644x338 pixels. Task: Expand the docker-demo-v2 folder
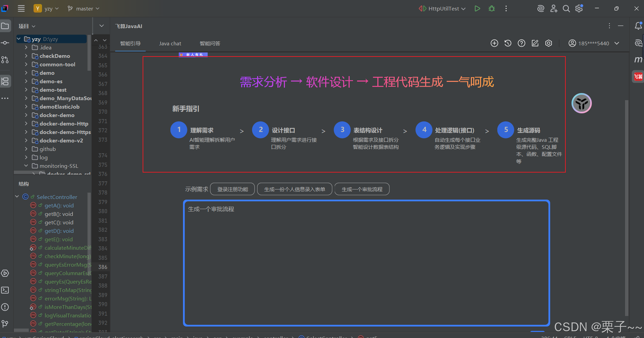[x=26, y=140]
